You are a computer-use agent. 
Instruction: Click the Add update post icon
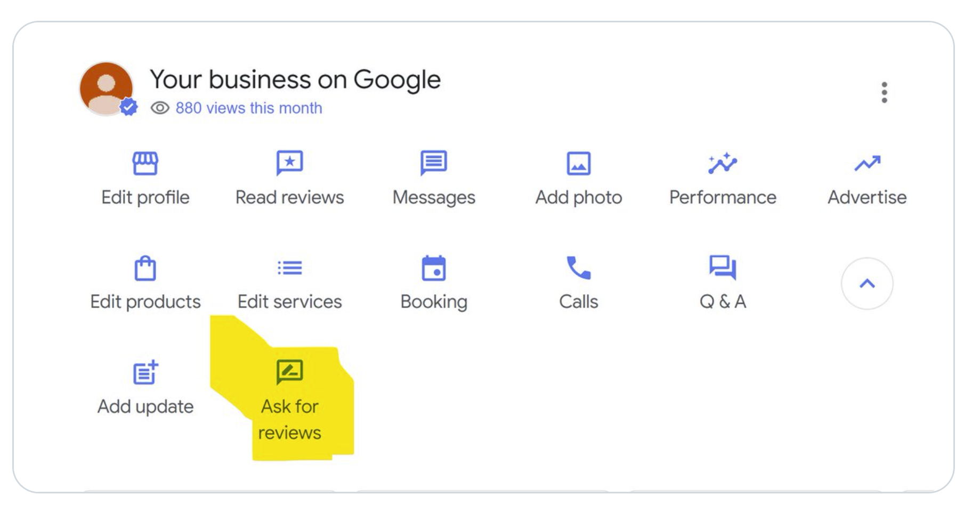[145, 372]
